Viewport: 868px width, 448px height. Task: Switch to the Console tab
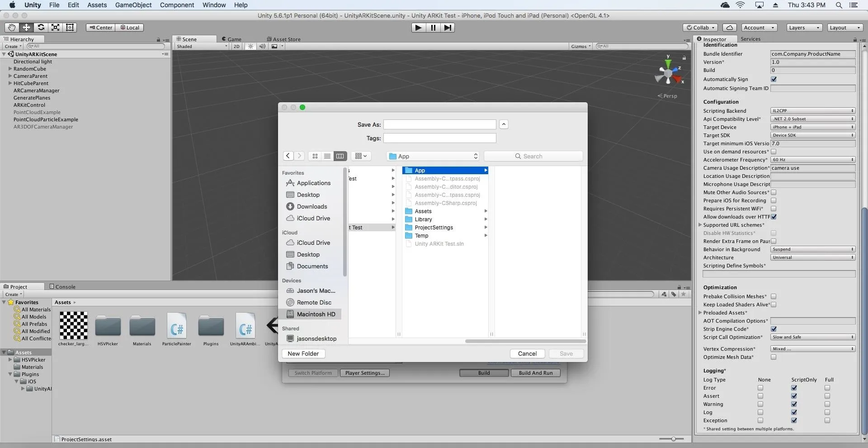(x=62, y=286)
